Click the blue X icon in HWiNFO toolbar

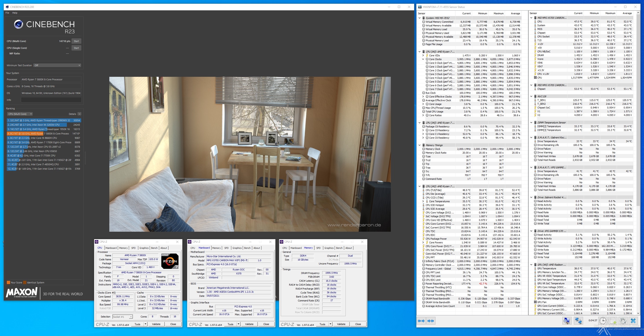click(633, 321)
